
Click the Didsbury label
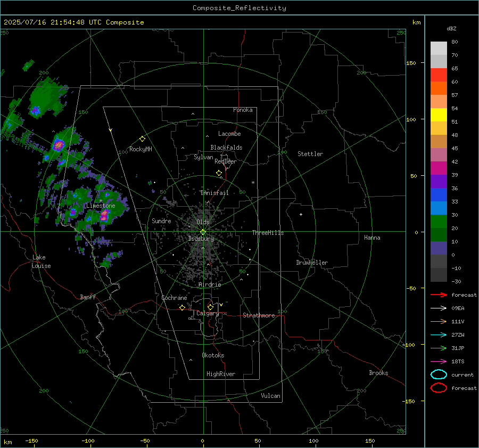[201, 239]
